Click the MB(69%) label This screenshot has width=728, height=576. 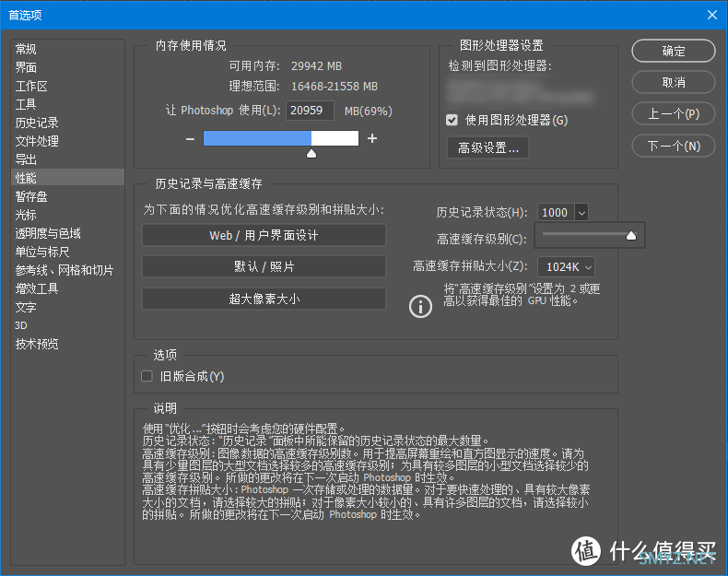click(369, 112)
